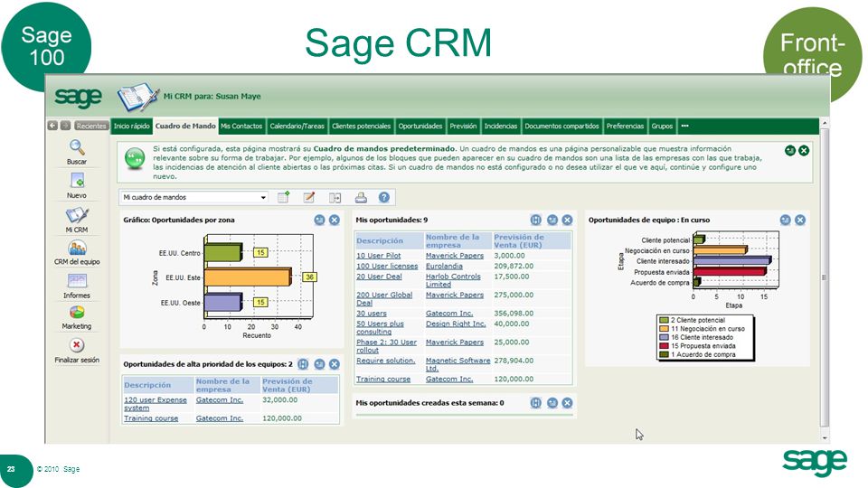Click the dashboard layout icon in toolbar
Viewport: 868px width, 488px height.
point(335,198)
